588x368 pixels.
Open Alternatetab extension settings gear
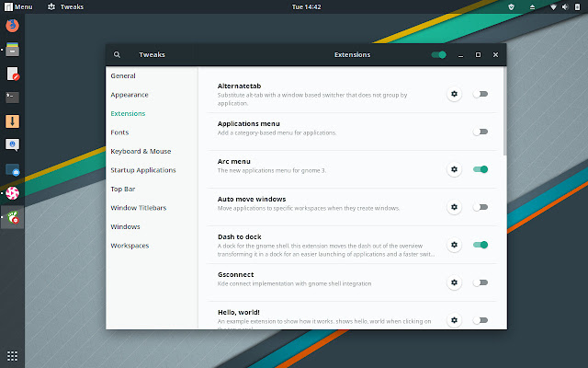(x=454, y=94)
